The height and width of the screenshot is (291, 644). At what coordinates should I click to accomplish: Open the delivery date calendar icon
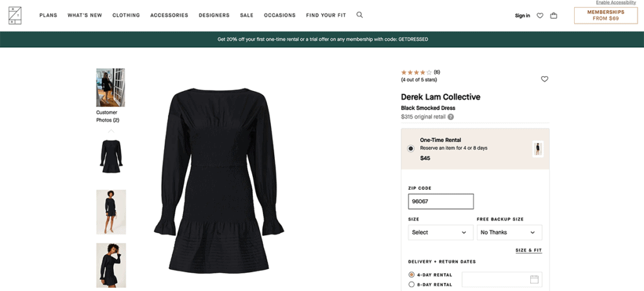[535, 280]
